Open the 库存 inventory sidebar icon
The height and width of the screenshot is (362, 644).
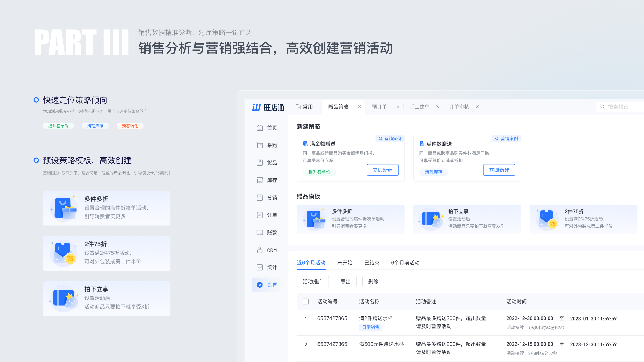pyautogui.click(x=260, y=180)
